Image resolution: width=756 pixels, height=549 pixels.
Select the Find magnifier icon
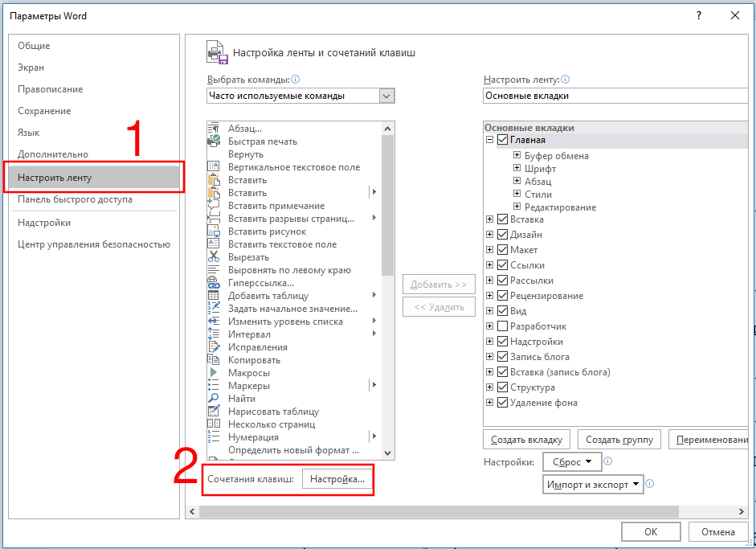click(x=214, y=398)
